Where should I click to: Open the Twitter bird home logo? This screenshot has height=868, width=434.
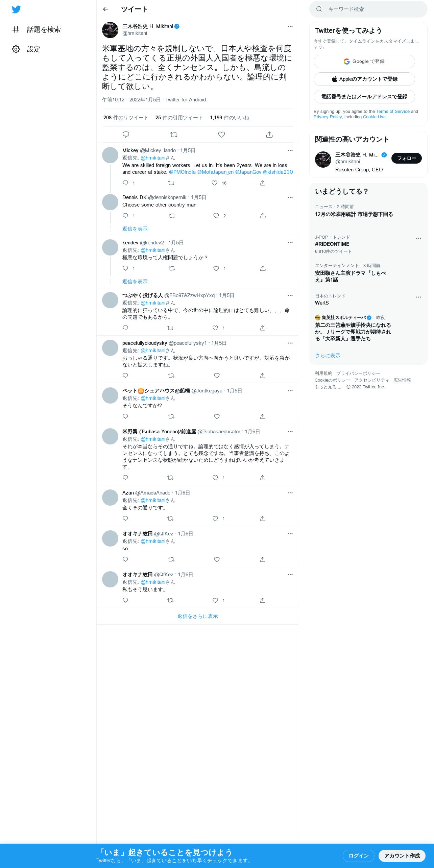(x=16, y=9)
